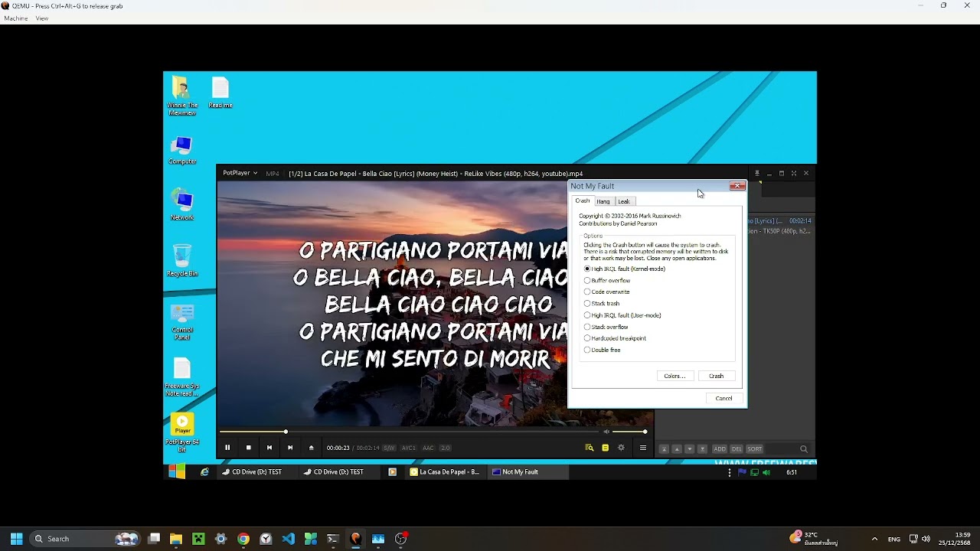Click the elapsed time 00:00:23 display
This screenshot has height=551, width=980.
(x=338, y=448)
